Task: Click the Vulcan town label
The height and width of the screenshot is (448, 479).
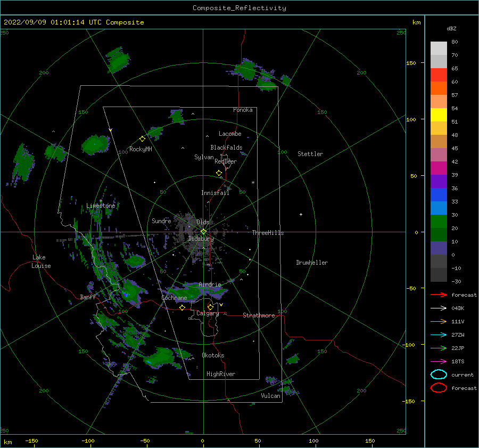Action: coord(270,396)
